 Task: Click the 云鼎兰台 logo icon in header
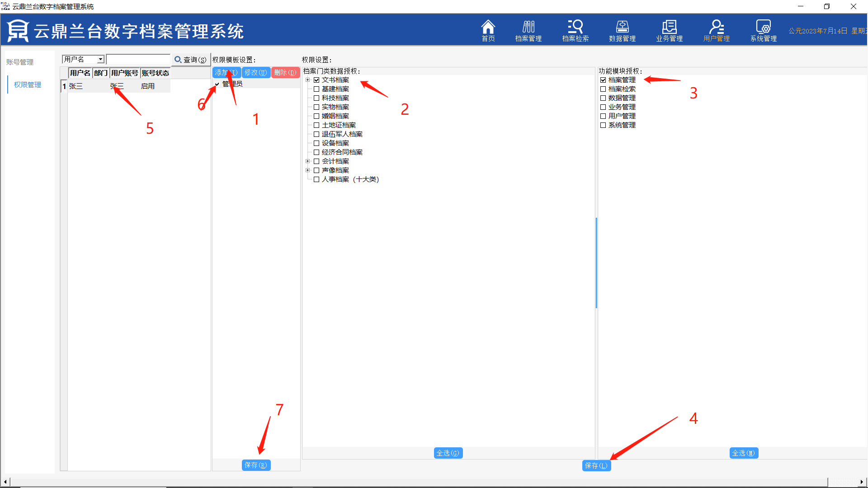pyautogui.click(x=18, y=31)
